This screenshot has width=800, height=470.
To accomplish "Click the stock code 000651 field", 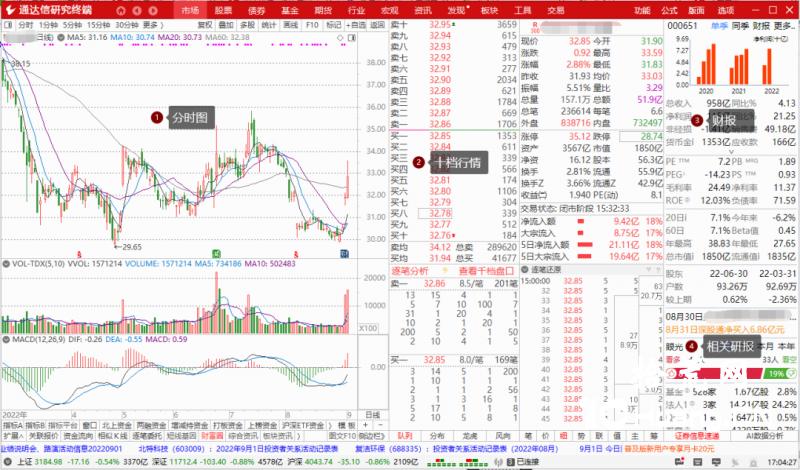I will tap(682, 26).
